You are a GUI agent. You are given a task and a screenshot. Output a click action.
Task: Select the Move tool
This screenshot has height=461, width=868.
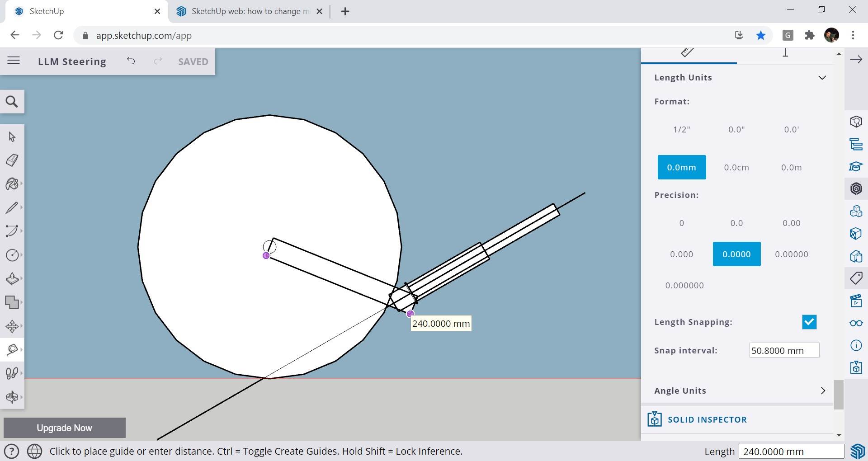click(x=12, y=326)
